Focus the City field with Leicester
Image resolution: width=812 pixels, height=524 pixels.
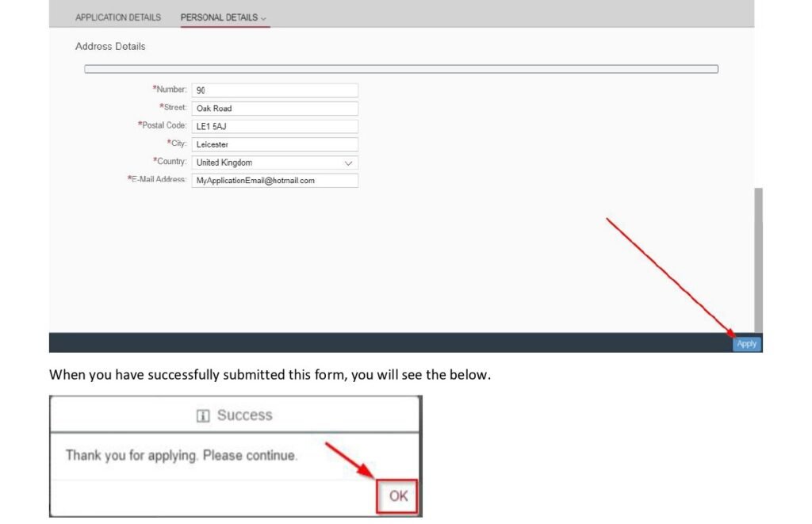pos(274,144)
